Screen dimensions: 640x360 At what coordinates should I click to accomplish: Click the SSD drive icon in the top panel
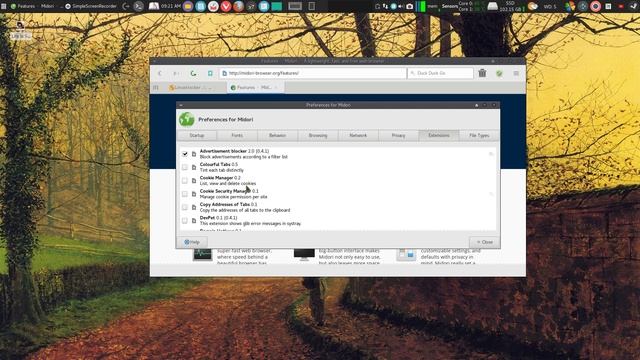pos(493,6)
